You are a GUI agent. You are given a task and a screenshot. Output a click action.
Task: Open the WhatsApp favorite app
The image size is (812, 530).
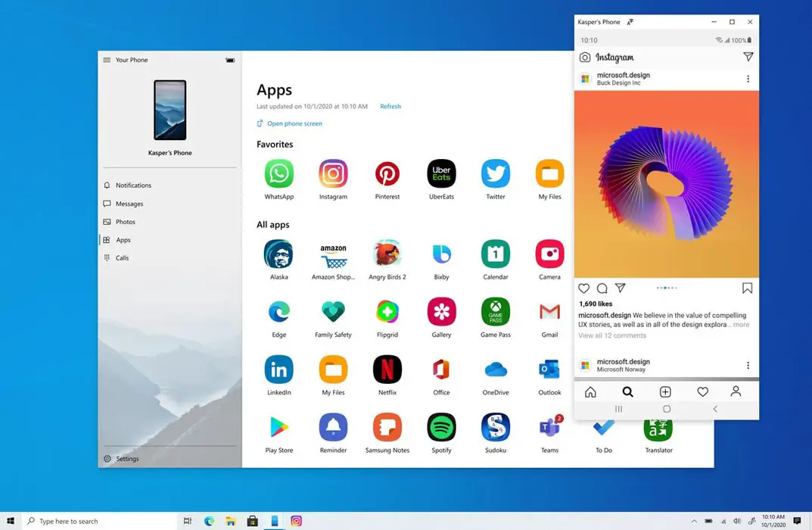[x=278, y=173]
